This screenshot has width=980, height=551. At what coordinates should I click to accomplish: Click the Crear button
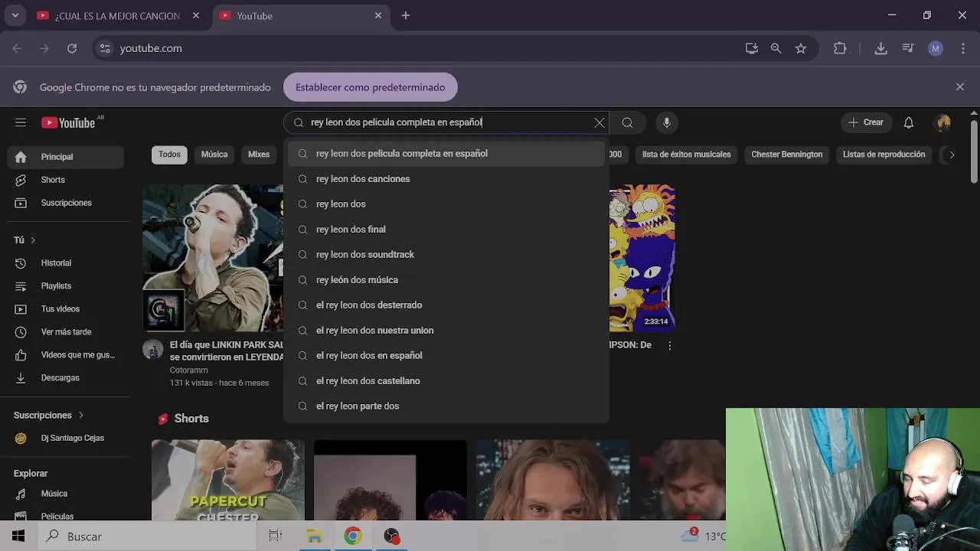click(866, 122)
